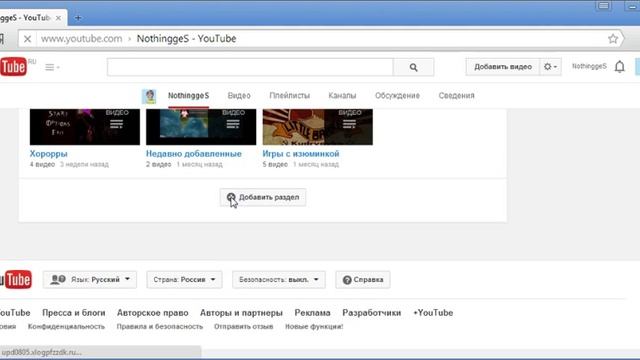The image size is (640, 360).
Task: Select the NothinggeS channel tab
Action: pos(189,96)
